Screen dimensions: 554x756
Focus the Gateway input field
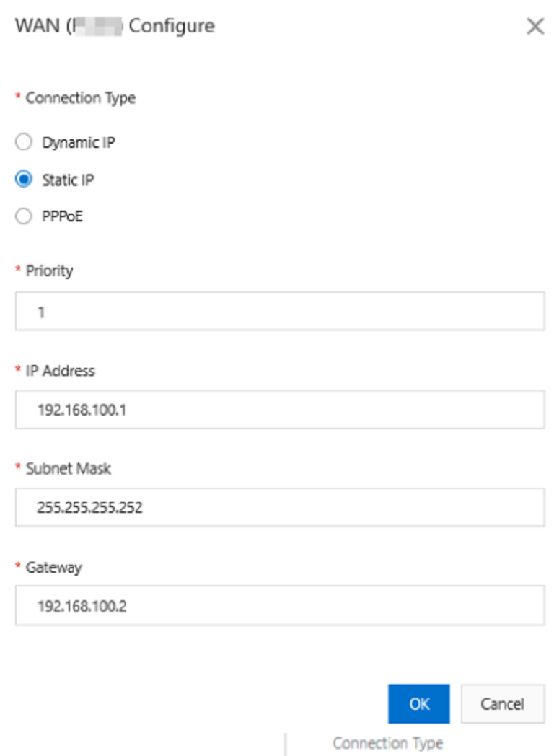pos(279,605)
